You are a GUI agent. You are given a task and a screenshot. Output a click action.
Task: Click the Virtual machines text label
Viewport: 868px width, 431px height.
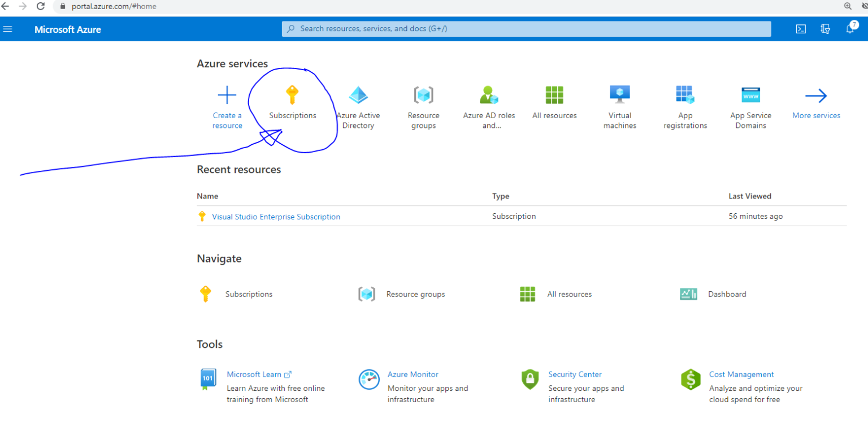click(620, 120)
